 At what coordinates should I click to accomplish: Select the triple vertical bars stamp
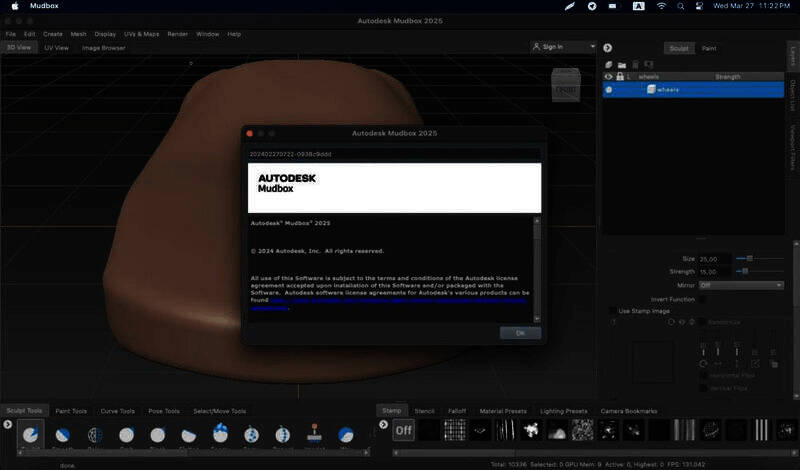761,430
